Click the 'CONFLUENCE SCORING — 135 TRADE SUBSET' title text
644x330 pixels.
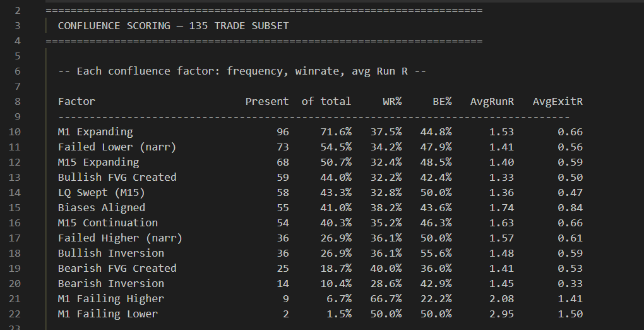click(x=174, y=25)
